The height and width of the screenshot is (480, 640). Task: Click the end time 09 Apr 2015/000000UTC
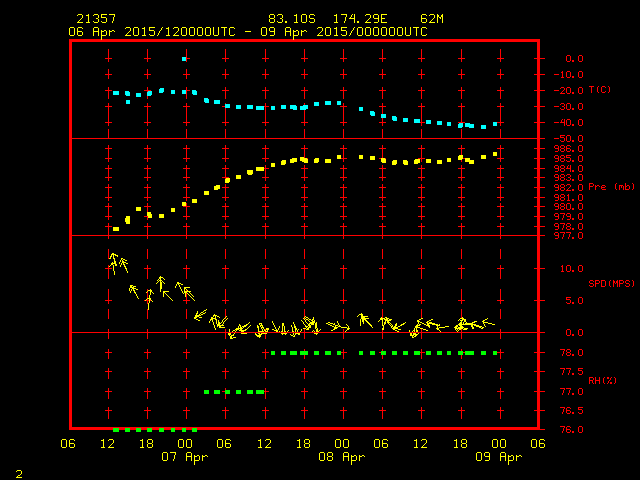click(344, 32)
